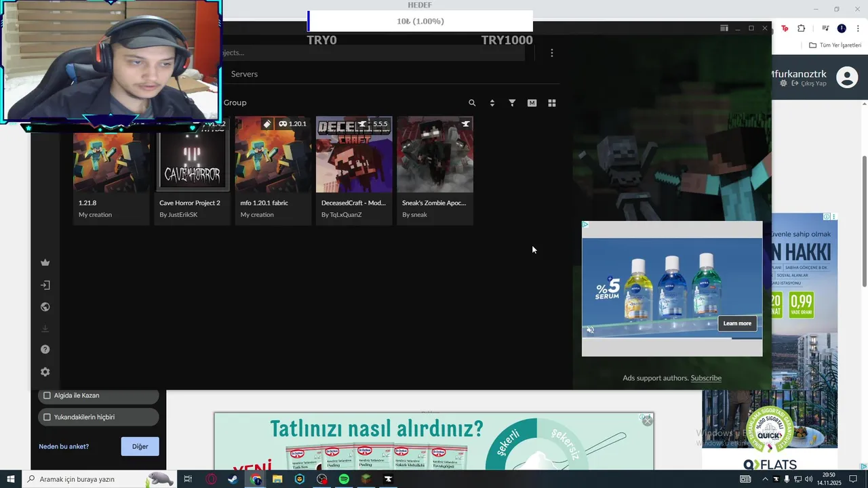Click the Windows taskbar search box
Image resolution: width=868 pixels, height=488 pixels.
[x=99, y=479]
